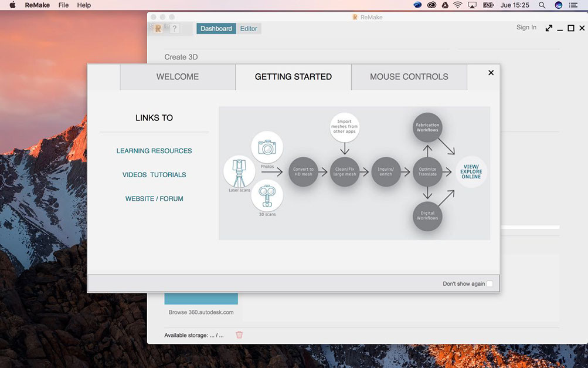The height and width of the screenshot is (368, 588).
Task: Tick the Don't show again checkbox
Action: tap(490, 284)
